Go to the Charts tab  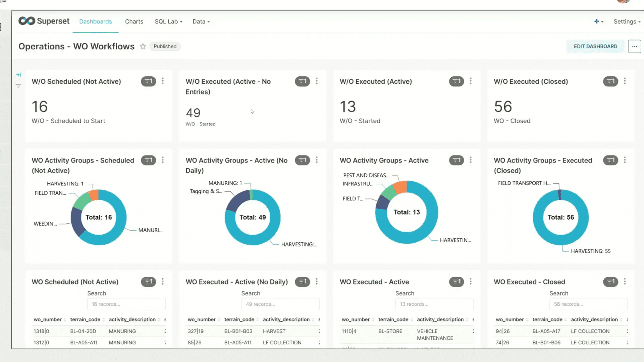click(134, 21)
